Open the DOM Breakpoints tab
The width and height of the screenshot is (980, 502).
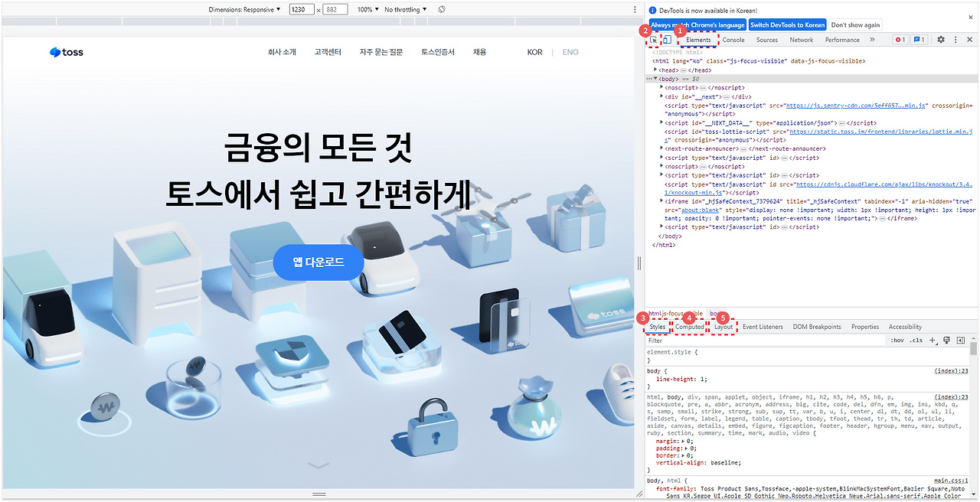point(817,327)
